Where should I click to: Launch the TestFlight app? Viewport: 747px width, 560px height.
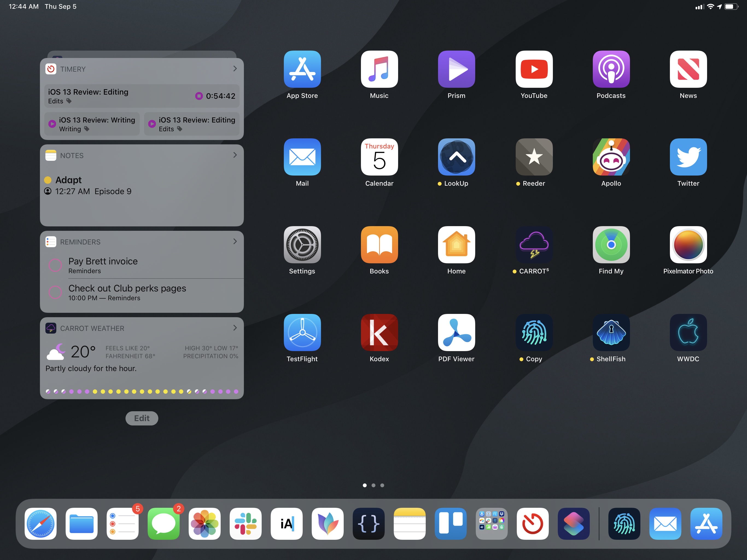[302, 333]
